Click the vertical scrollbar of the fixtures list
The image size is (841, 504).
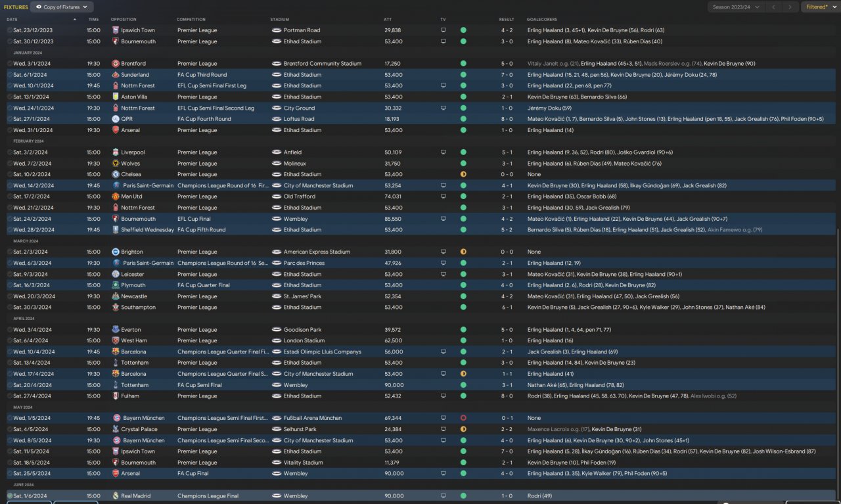pyautogui.click(x=838, y=363)
